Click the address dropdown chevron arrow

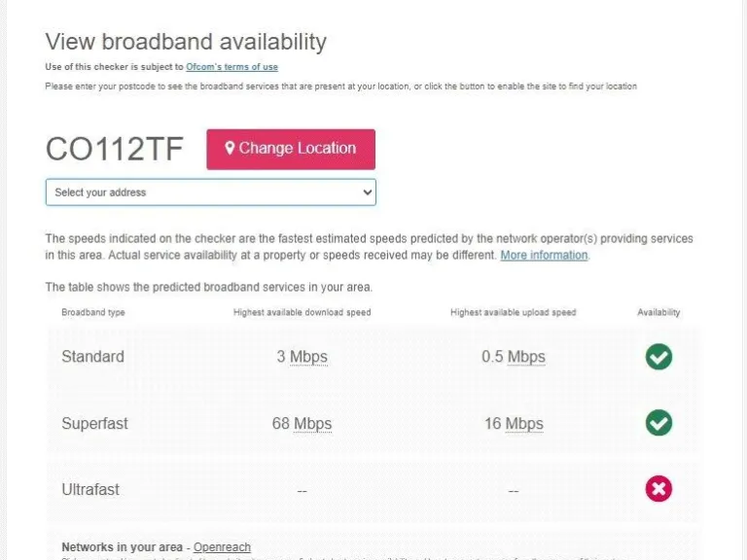pos(367,192)
